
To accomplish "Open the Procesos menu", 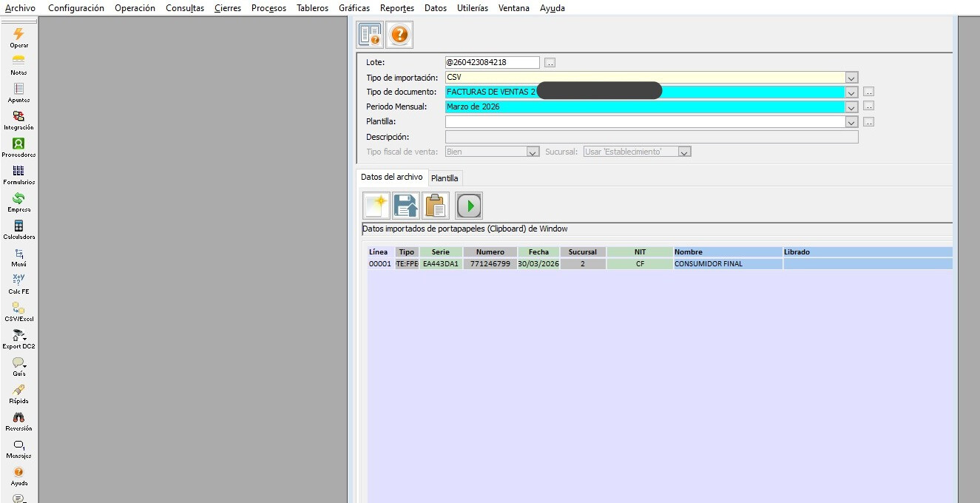I will [268, 8].
